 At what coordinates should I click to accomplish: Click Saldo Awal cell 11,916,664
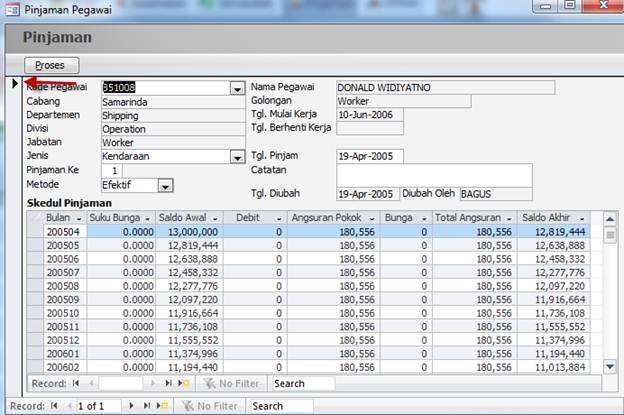pyautogui.click(x=189, y=313)
